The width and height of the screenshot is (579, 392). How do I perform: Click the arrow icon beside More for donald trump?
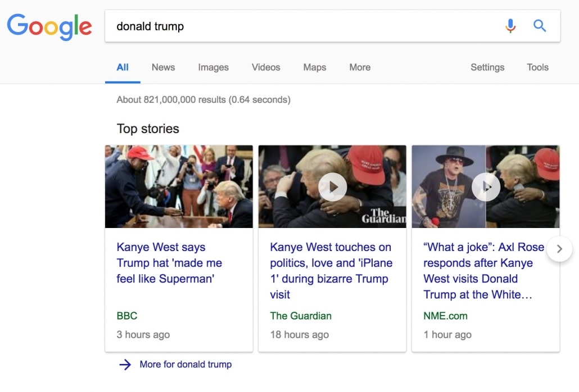tap(125, 364)
